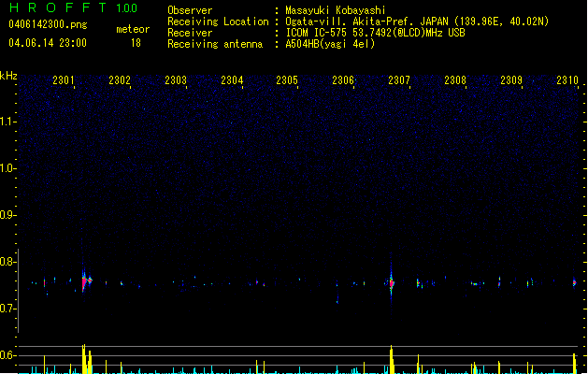Click the 0.6 kHz axis label
The image size is (588, 374).
[x=7, y=355]
